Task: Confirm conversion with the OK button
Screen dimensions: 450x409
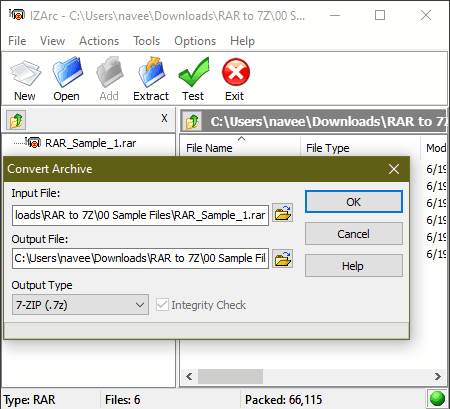Action: point(354,202)
